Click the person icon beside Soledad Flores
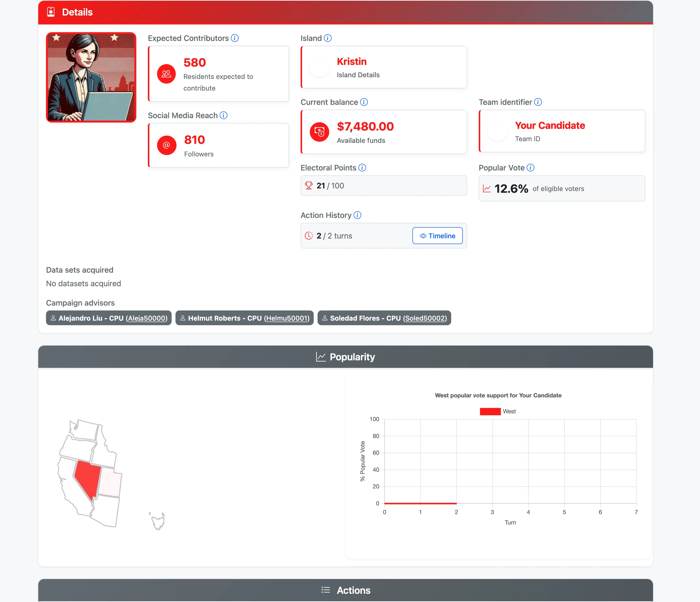Screen dimensions: 700x602 [x=325, y=318]
